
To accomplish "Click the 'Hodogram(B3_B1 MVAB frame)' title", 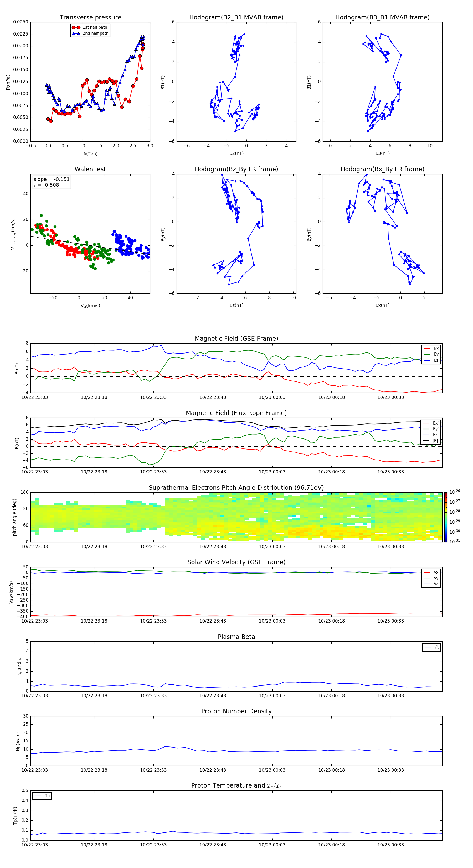I will coord(382,17).
